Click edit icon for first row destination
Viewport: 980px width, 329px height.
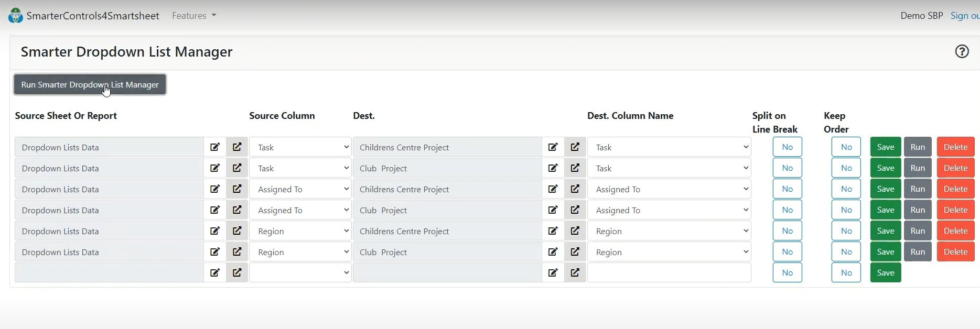tap(553, 147)
